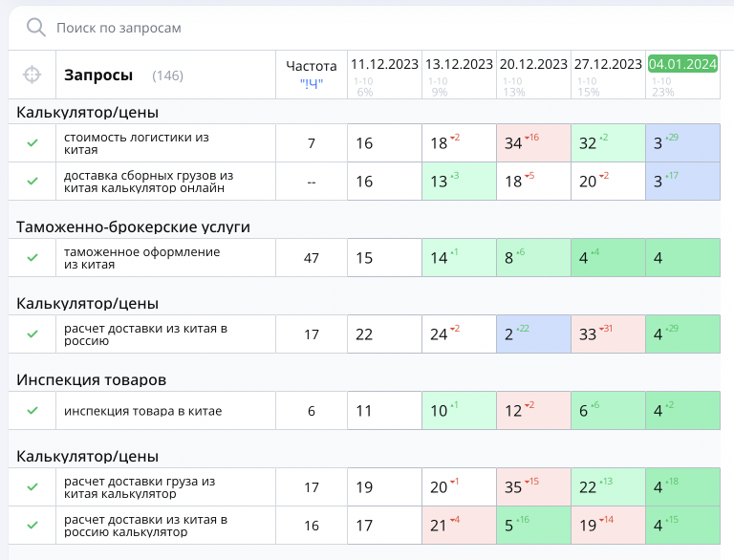Expand the 'Таможенно-брокерские услуги' group
The image size is (734, 560).
[133, 226]
